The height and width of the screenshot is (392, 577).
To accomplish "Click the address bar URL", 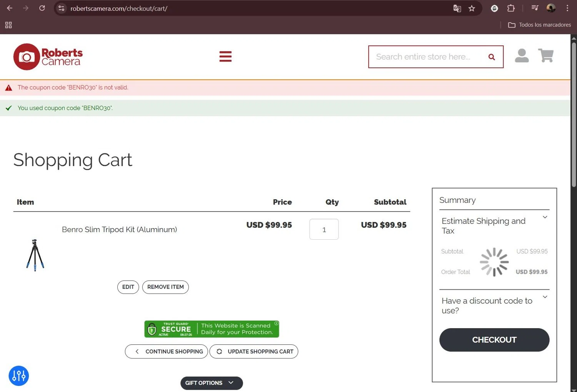I will pos(119,8).
